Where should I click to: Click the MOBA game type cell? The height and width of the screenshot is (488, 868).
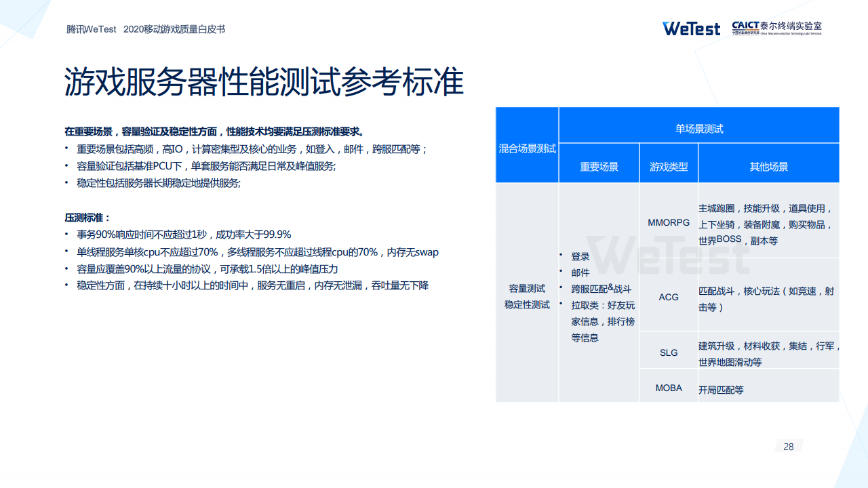669,388
